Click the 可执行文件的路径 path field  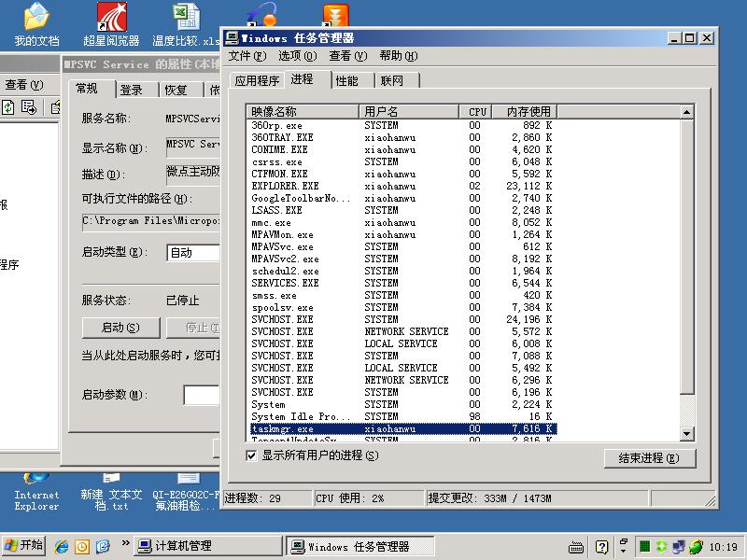pos(151,221)
